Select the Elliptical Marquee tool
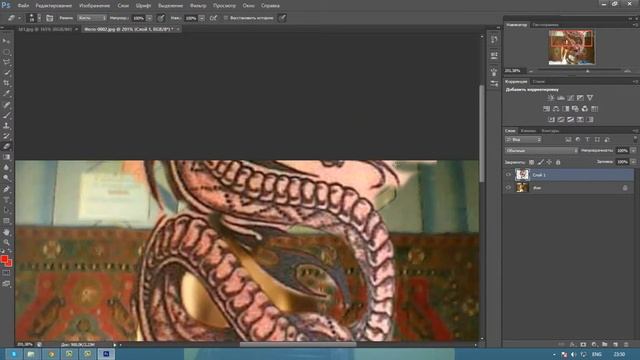 [6, 52]
